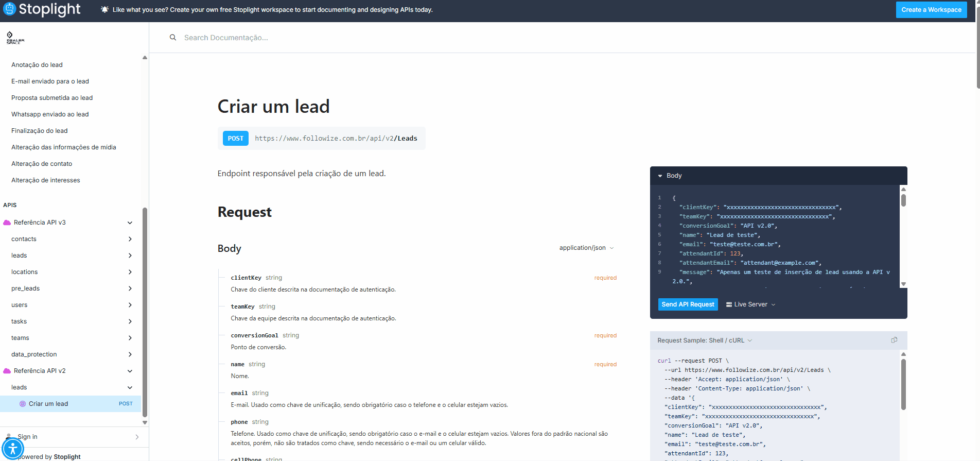
Task: Click the email property name
Action: [x=239, y=393]
